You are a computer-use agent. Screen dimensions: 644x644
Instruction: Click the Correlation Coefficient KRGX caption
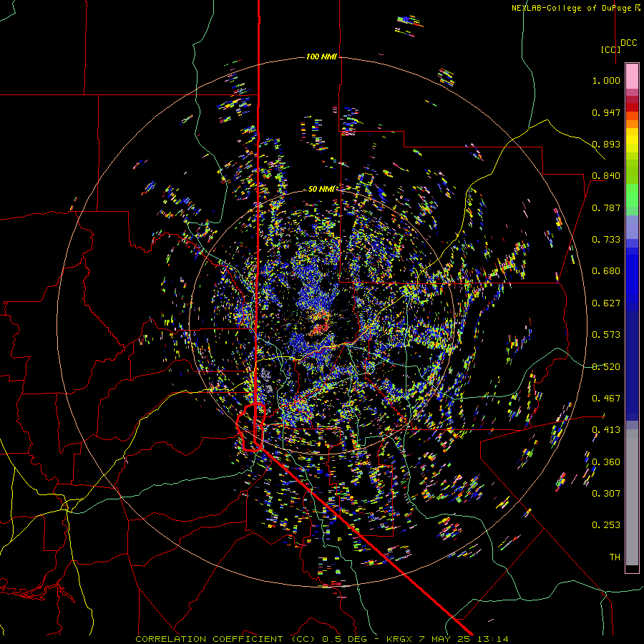point(322,639)
